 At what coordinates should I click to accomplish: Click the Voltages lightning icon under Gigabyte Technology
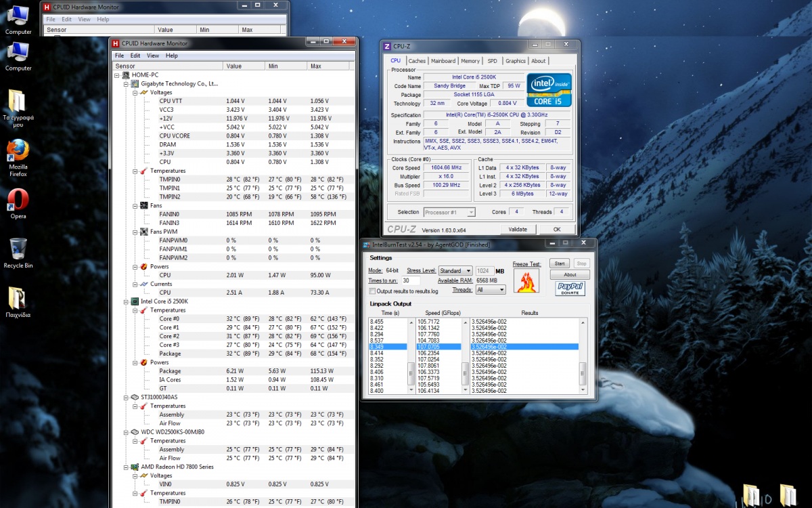click(x=144, y=92)
